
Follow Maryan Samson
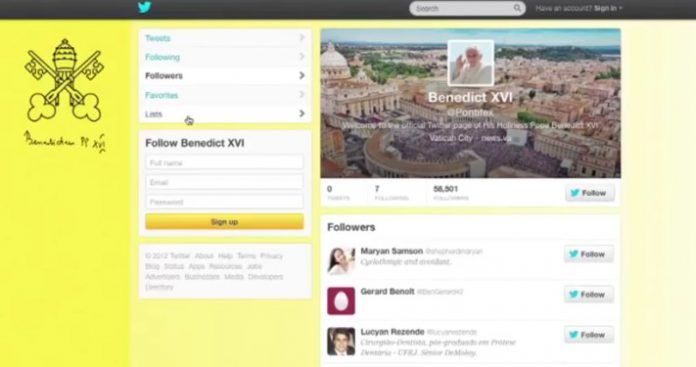click(589, 254)
